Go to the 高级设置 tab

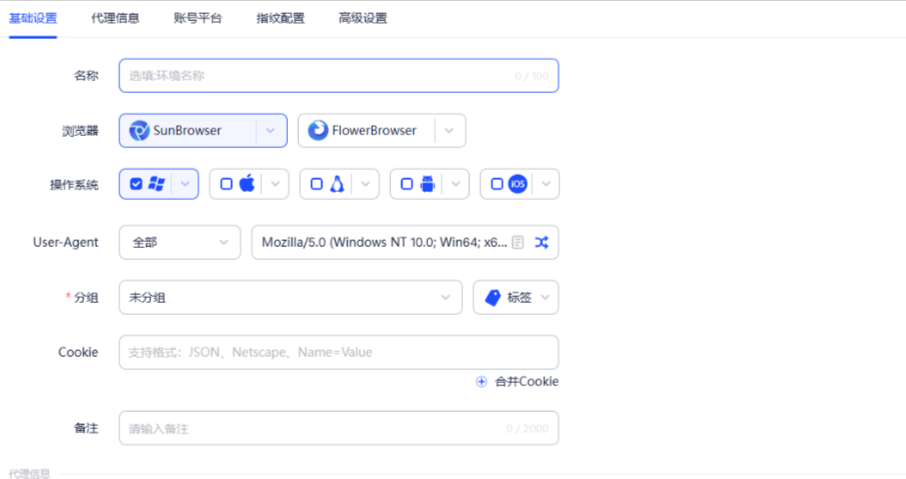363,18
